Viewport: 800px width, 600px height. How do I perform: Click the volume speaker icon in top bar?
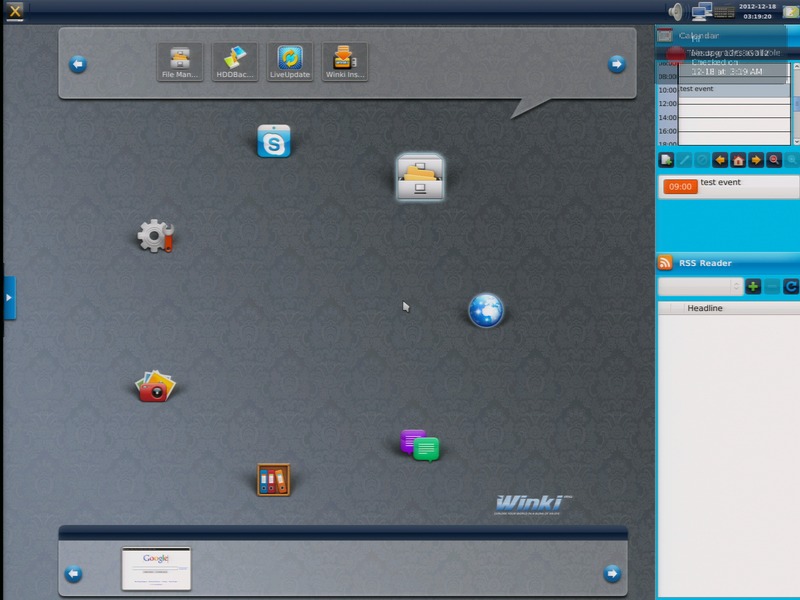click(676, 12)
